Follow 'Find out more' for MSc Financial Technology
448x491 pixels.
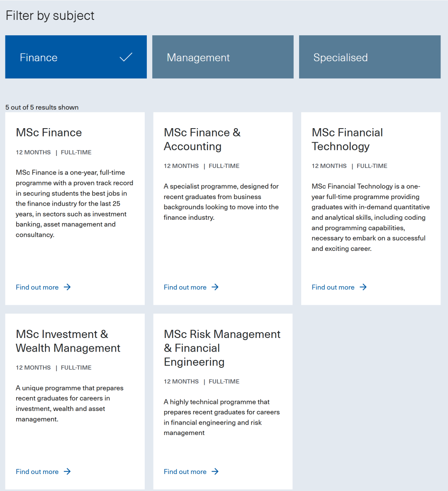point(333,287)
